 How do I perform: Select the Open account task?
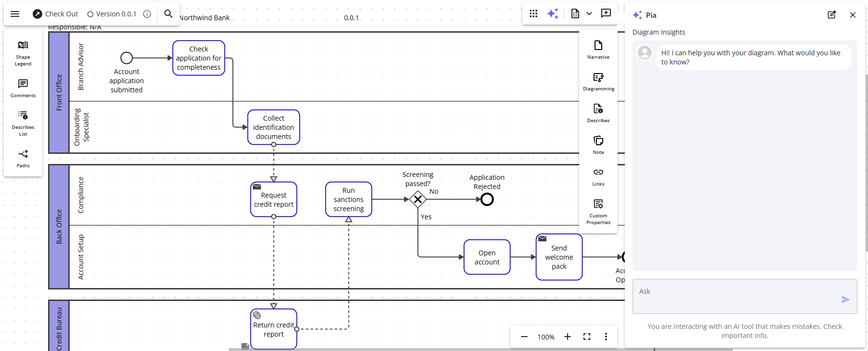pos(487,257)
